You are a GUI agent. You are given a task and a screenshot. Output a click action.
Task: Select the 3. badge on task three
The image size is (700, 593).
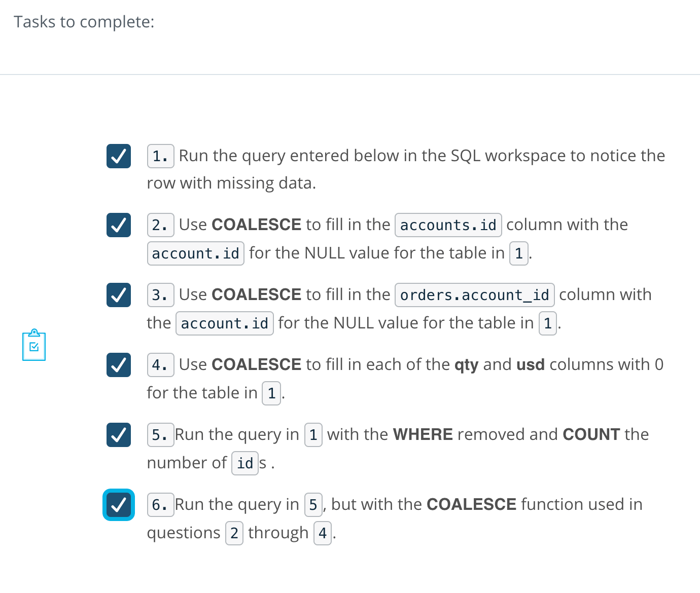(x=160, y=294)
